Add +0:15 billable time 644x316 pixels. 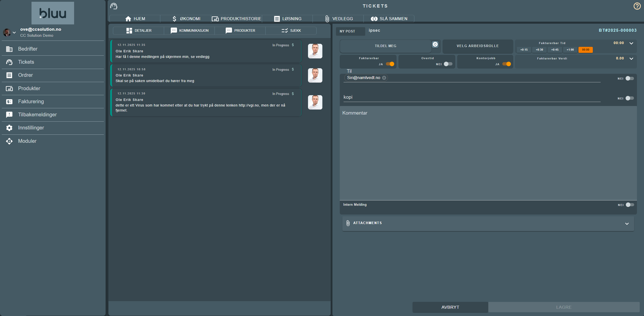(524, 50)
